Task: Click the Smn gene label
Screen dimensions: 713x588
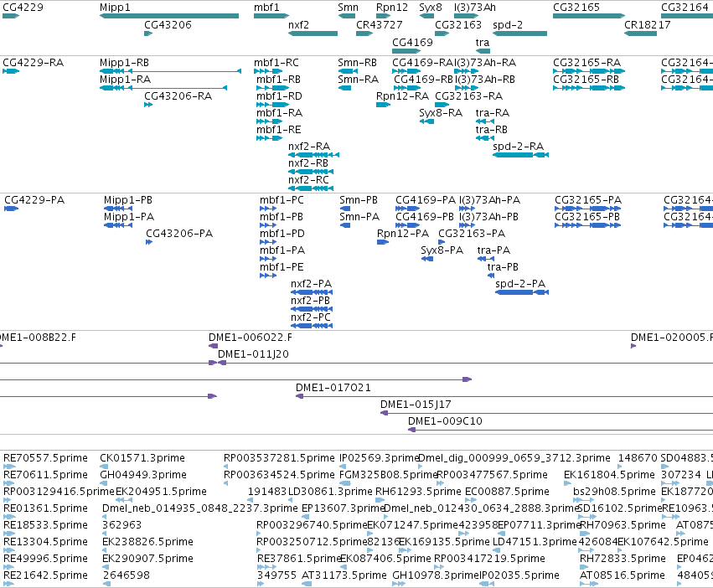Action: (348, 8)
